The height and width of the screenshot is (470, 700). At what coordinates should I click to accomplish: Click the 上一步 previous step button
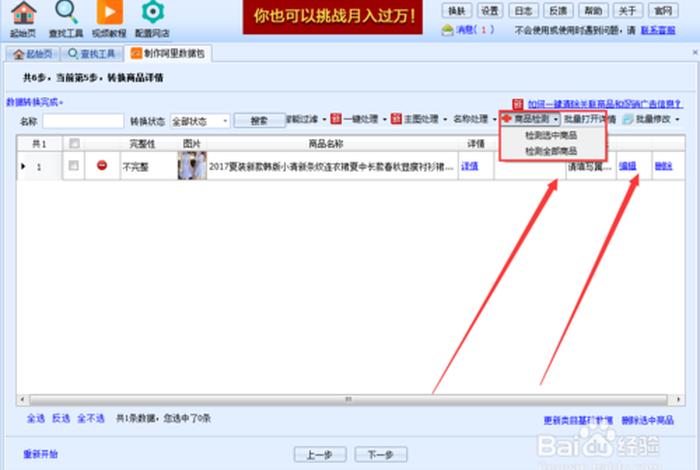(x=320, y=455)
